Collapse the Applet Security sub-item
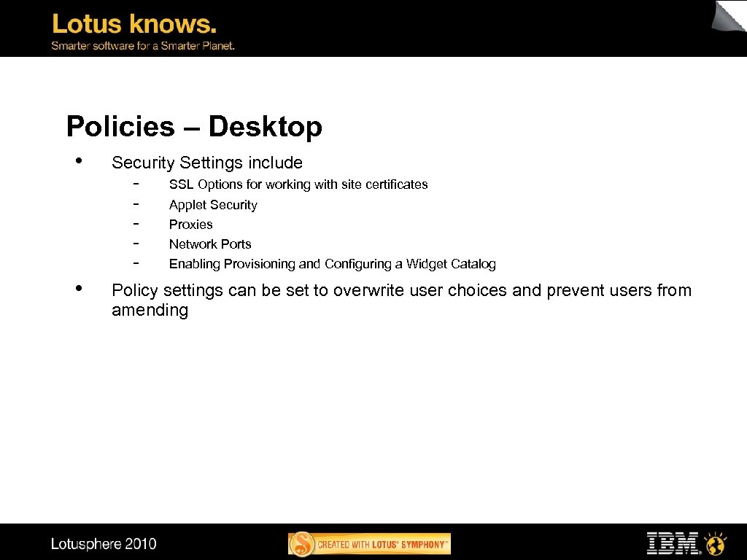The height and width of the screenshot is (560, 747). [x=212, y=205]
